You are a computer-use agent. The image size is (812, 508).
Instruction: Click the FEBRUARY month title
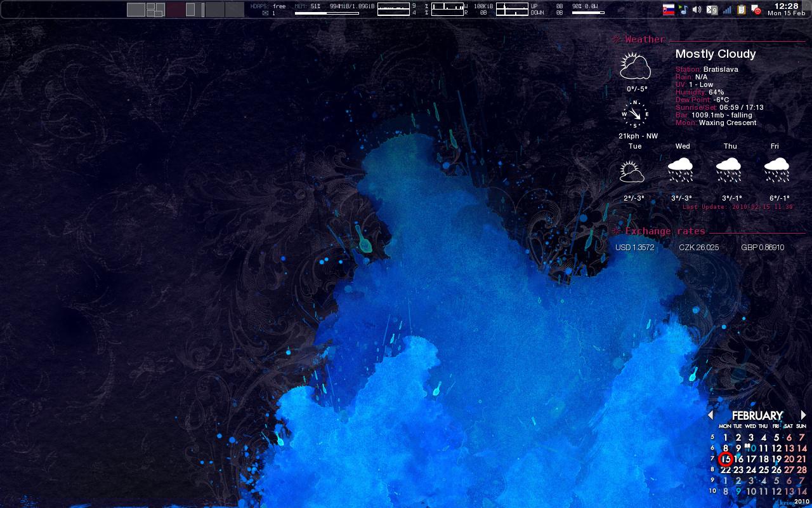(x=757, y=416)
